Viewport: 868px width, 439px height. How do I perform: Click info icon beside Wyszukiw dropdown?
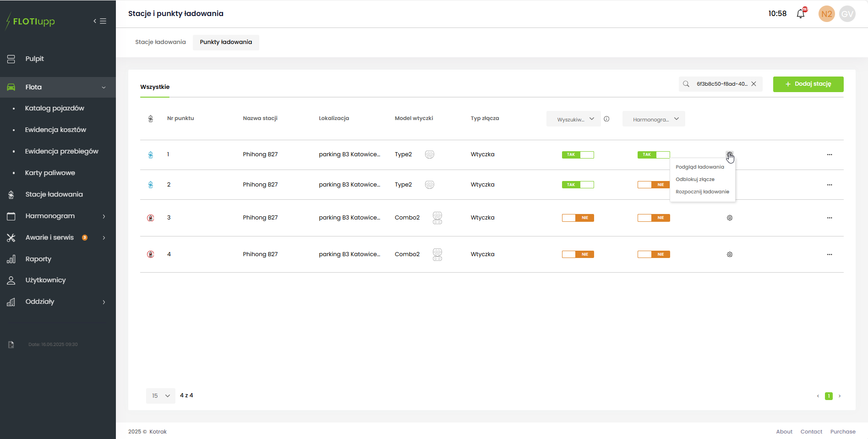(606, 119)
